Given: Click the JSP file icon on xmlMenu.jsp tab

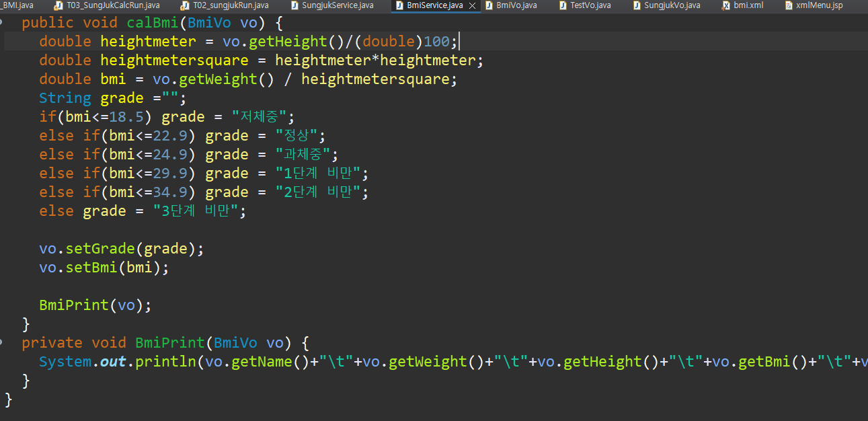Looking at the screenshot, I should coord(788,5).
